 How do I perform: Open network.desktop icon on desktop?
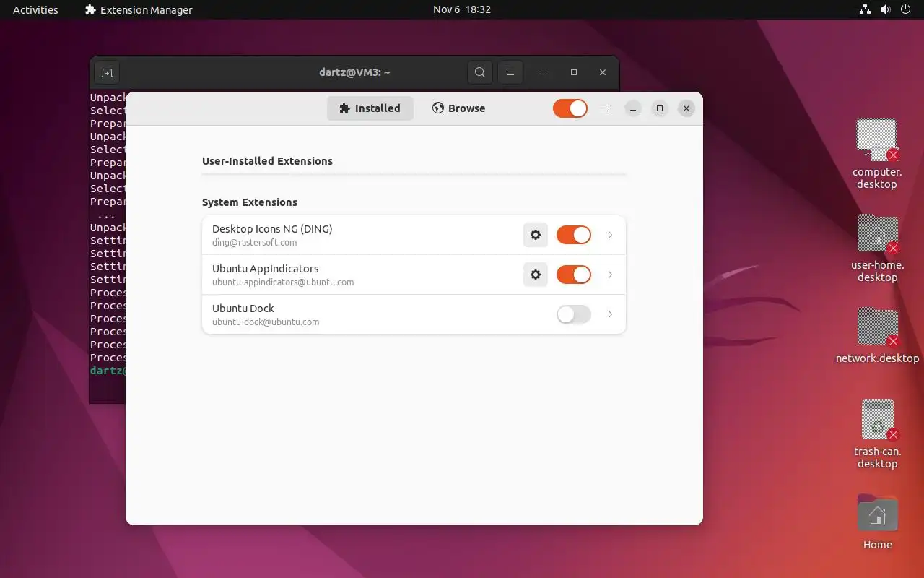pyautogui.click(x=877, y=335)
